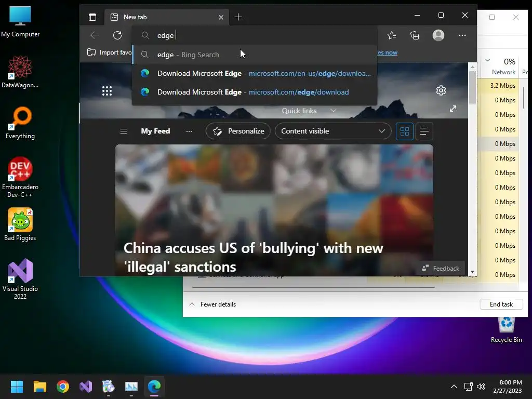
Task: Click End task in Task Manager
Action: [x=501, y=304]
